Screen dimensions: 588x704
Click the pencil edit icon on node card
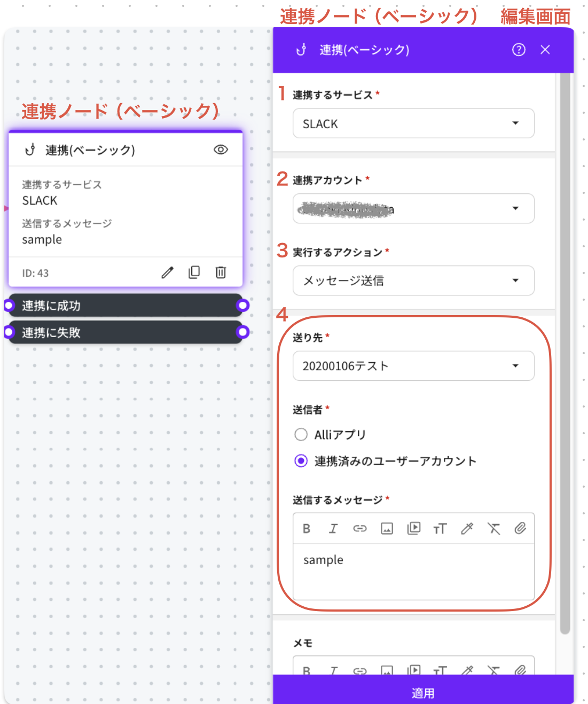pyautogui.click(x=167, y=273)
